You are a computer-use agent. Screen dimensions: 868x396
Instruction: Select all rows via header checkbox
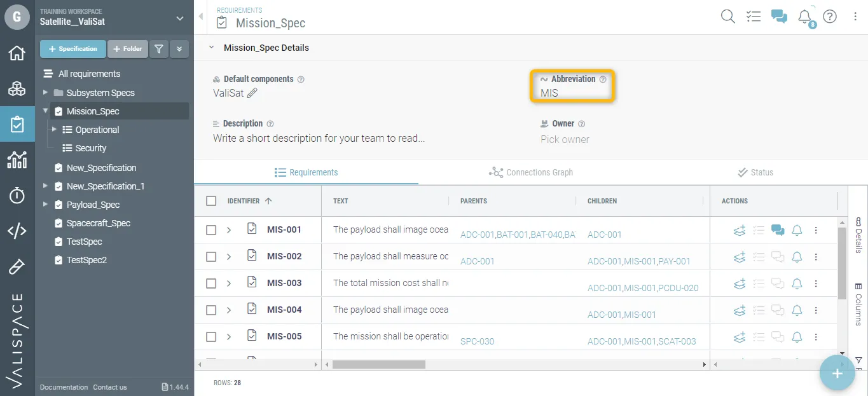coord(211,201)
